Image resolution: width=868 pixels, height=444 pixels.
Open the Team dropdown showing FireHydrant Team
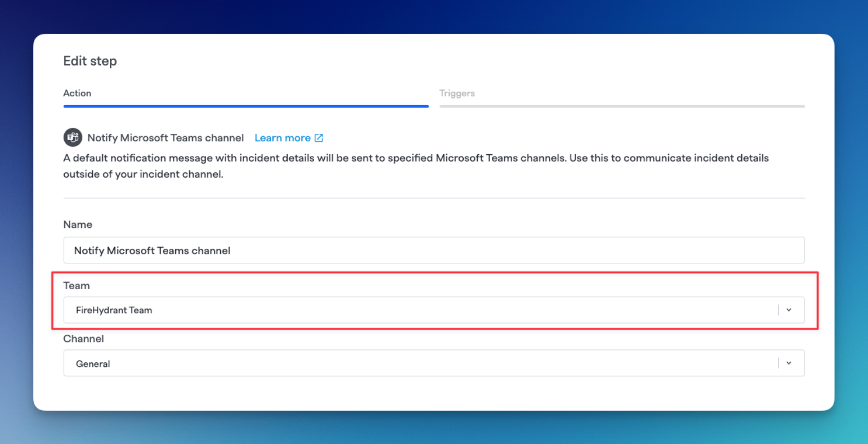(x=434, y=310)
